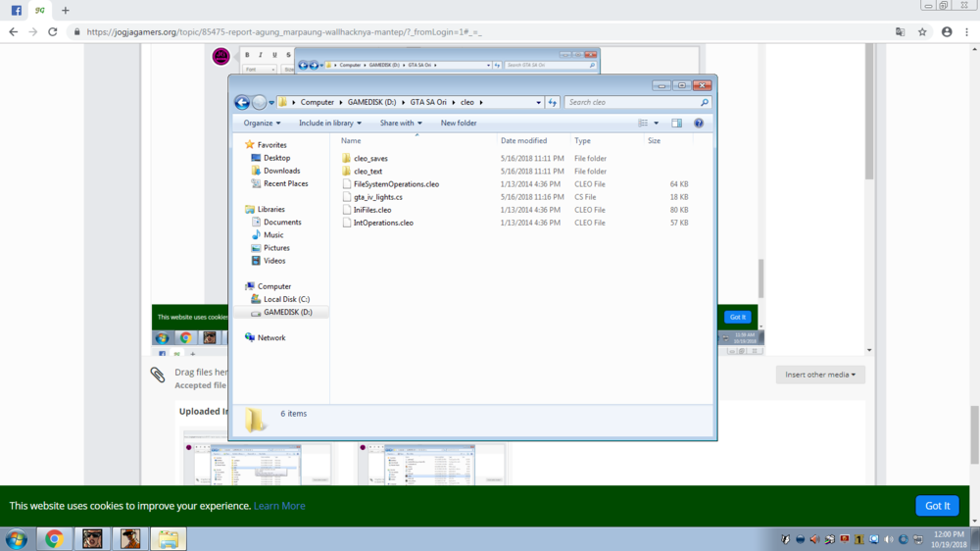This screenshot has height=551, width=980.
Task: Sort by Size column
Action: pyautogui.click(x=654, y=141)
